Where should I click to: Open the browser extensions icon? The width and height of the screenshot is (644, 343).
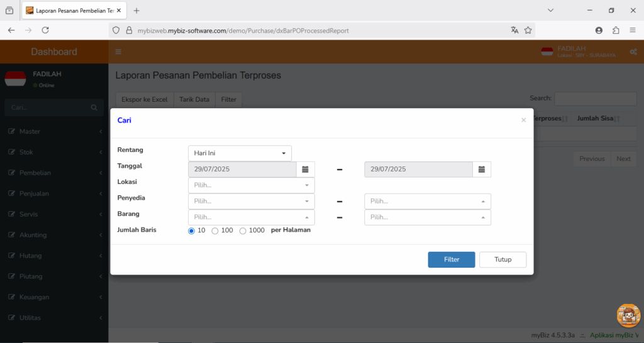coord(616,30)
